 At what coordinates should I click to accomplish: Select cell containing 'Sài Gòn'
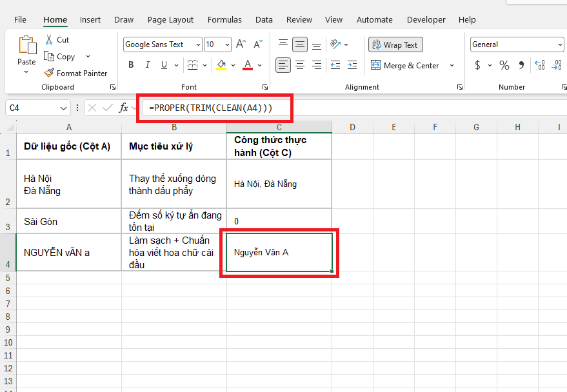click(69, 220)
